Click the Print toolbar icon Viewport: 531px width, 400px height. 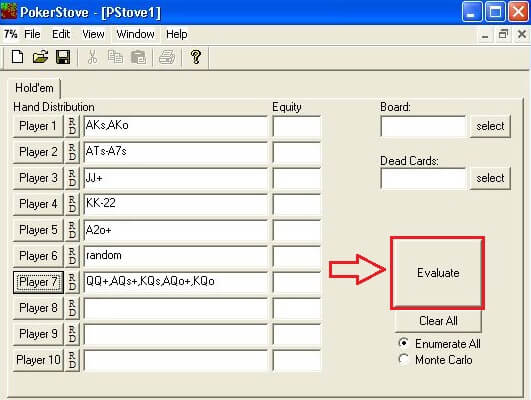pos(167,57)
